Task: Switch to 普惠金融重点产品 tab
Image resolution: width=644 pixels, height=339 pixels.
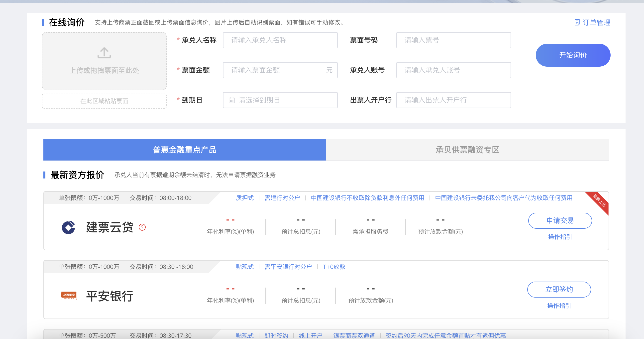Action: [x=185, y=150]
